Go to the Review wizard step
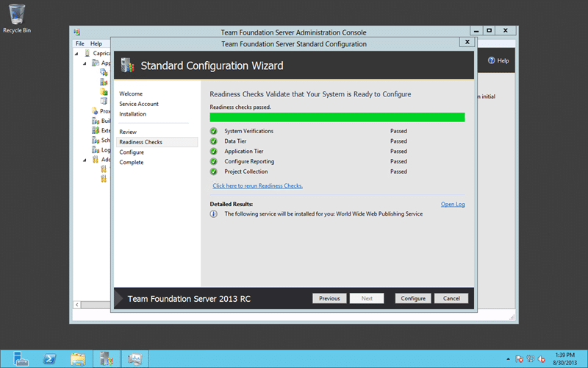The width and height of the screenshot is (588, 368). [128, 132]
